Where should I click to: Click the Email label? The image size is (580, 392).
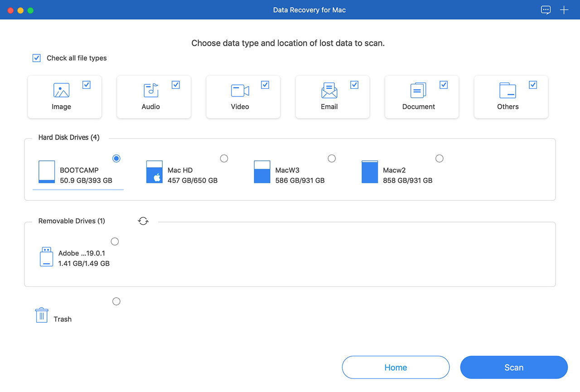329,106
